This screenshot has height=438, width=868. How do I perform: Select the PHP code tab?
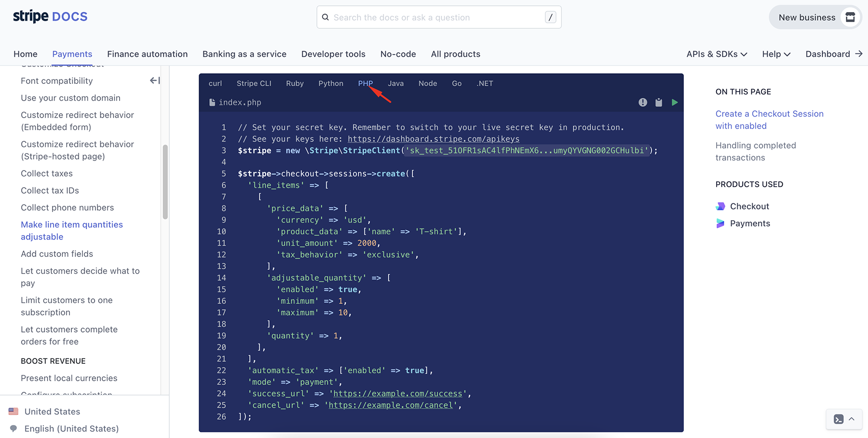(366, 83)
